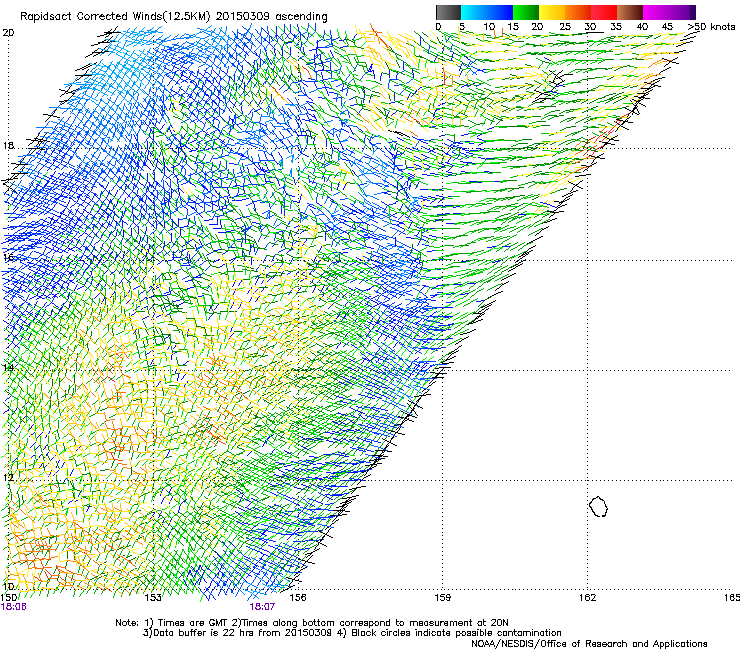Click note '4) Black circles indicate possible contamination'
The width and height of the screenshot is (740, 650).
449,633
